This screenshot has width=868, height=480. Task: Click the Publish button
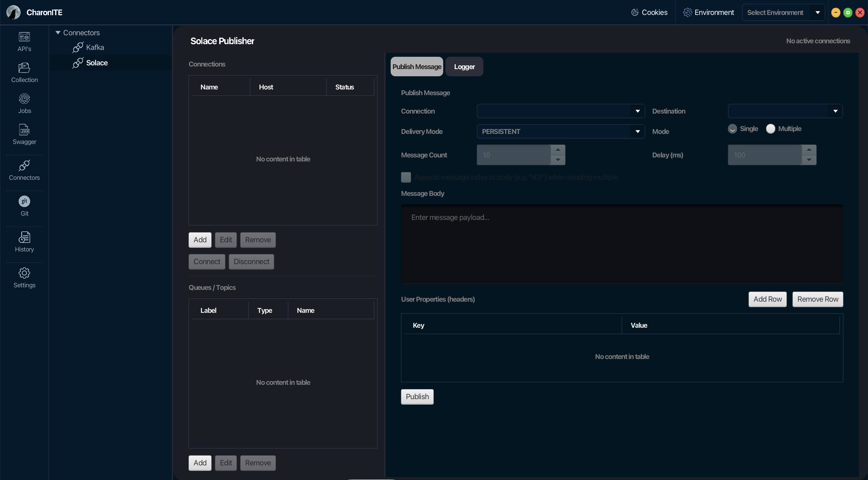tap(417, 397)
